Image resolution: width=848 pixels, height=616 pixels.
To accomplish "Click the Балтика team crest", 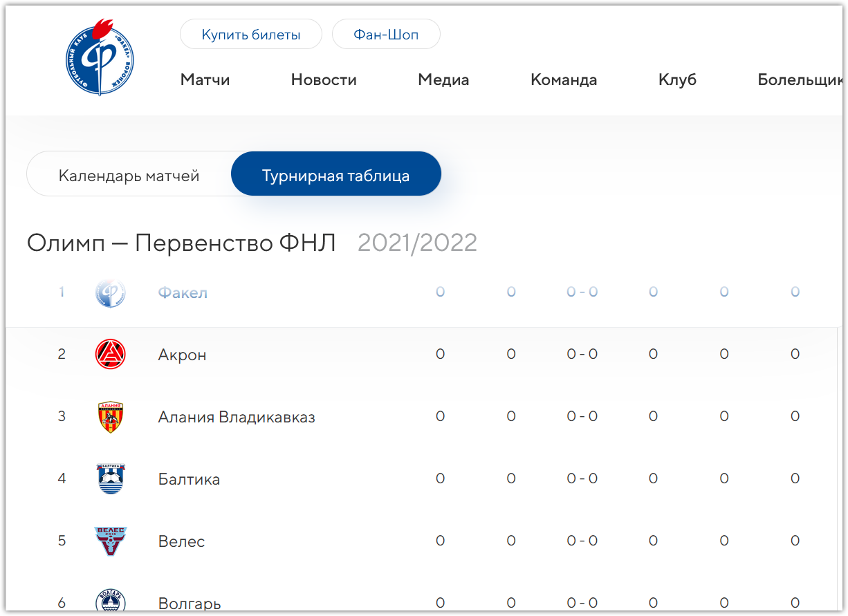I will [110, 479].
